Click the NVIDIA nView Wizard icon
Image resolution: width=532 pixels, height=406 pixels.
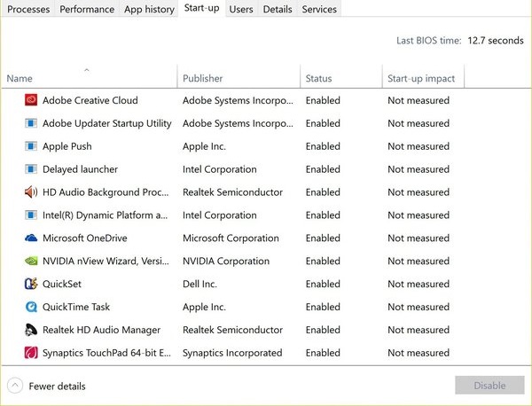[x=31, y=261]
